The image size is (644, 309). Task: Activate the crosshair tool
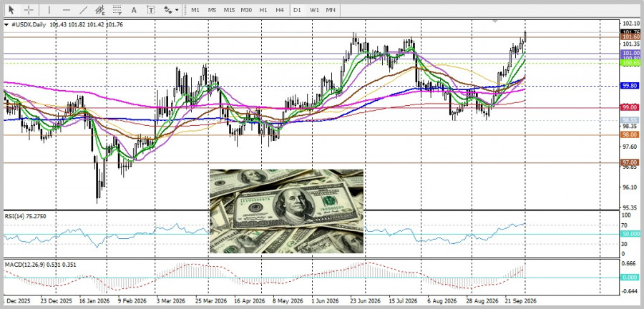pyautogui.click(x=29, y=10)
